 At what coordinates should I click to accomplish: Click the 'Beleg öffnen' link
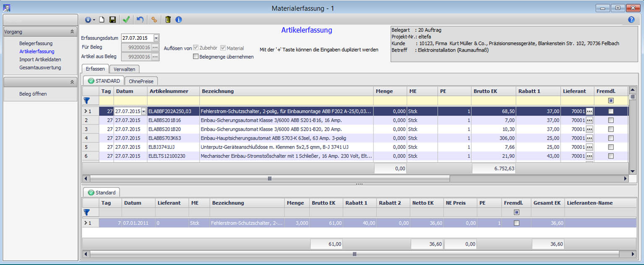point(33,94)
